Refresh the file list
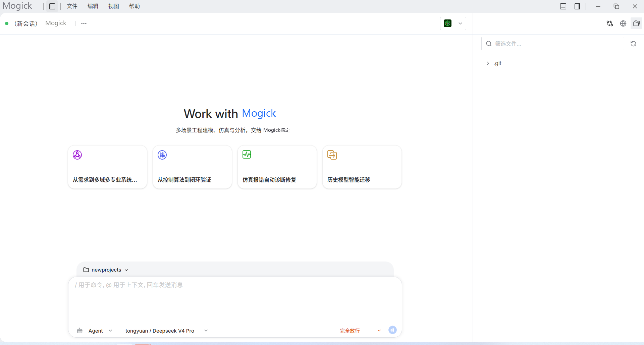The width and height of the screenshot is (644, 345). [633, 44]
